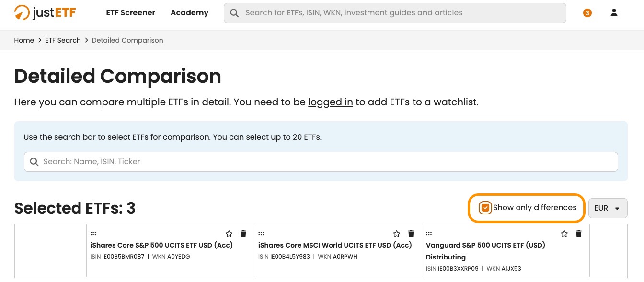Screen dimensions: 644x282
Task: Open the notification badge showing 3
Action: point(587,13)
